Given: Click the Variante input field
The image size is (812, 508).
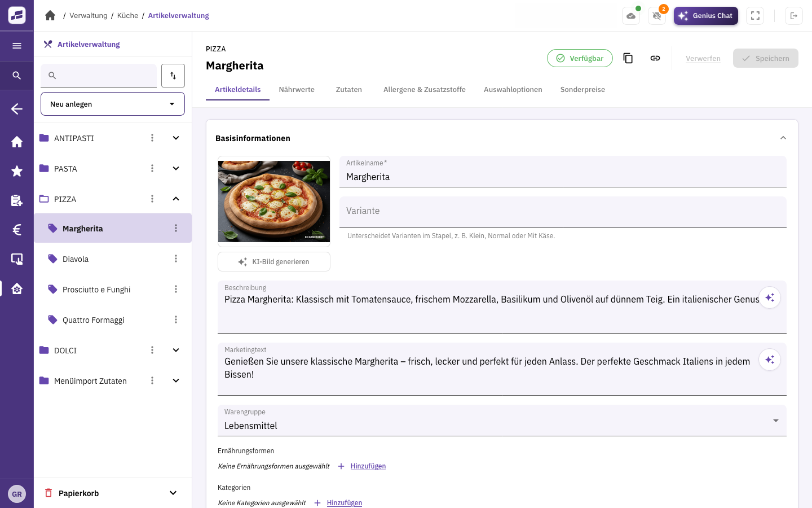Looking at the screenshot, I should 563,212.
